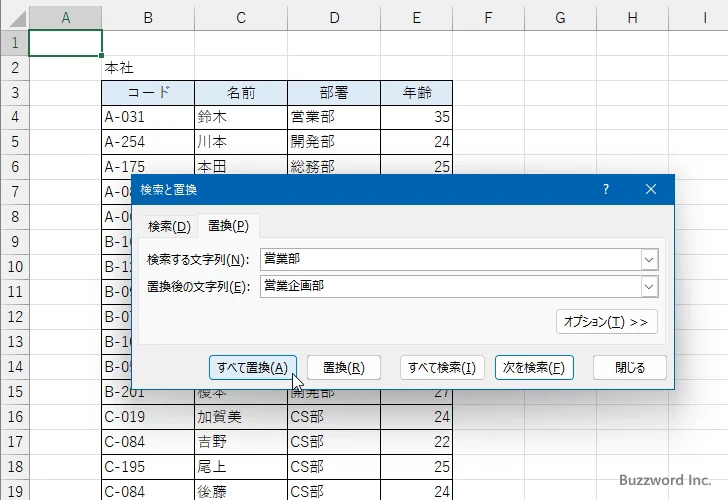The height and width of the screenshot is (500, 728).
Task: Click into the 置換後の文字列 text field
Action: 448,287
